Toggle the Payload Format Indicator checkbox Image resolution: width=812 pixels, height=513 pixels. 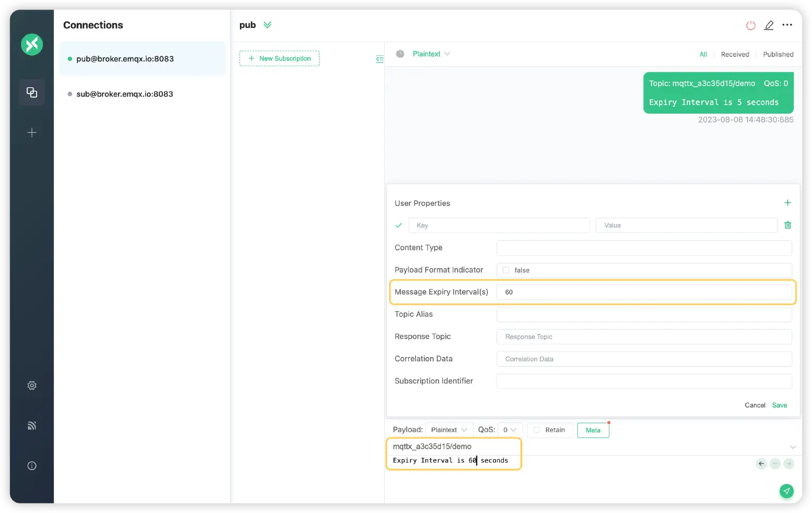point(506,270)
